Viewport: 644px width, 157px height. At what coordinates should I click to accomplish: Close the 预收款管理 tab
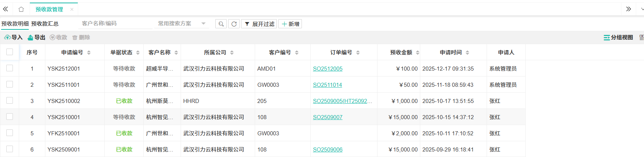[x=72, y=9]
